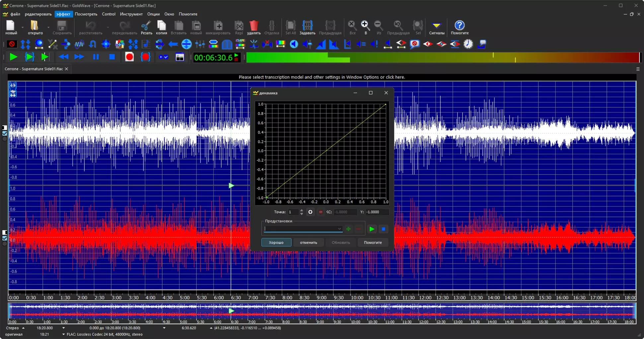Preview the dynamics effect with dialog play button

[372, 229]
